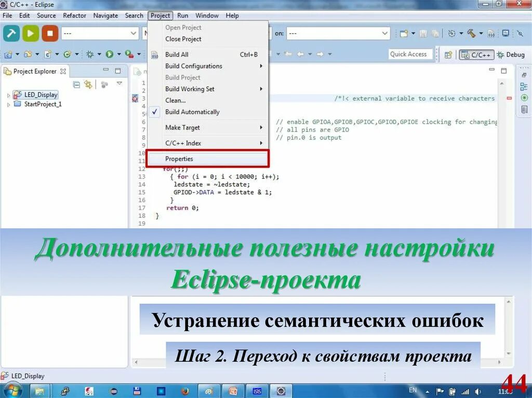The image size is (532, 398).
Task: Open Build Configurations submenu
Action: coord(208,66)
